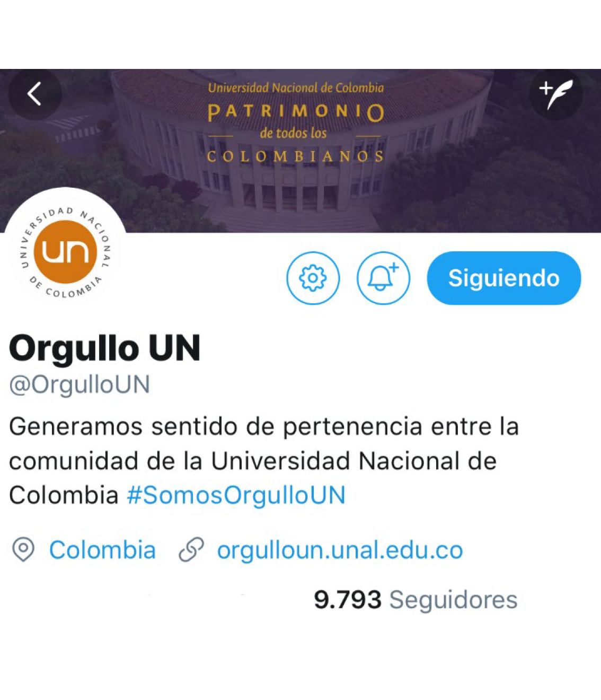601x700 pixels.
Task: Tap the Colombia location text
Action: 102,550
